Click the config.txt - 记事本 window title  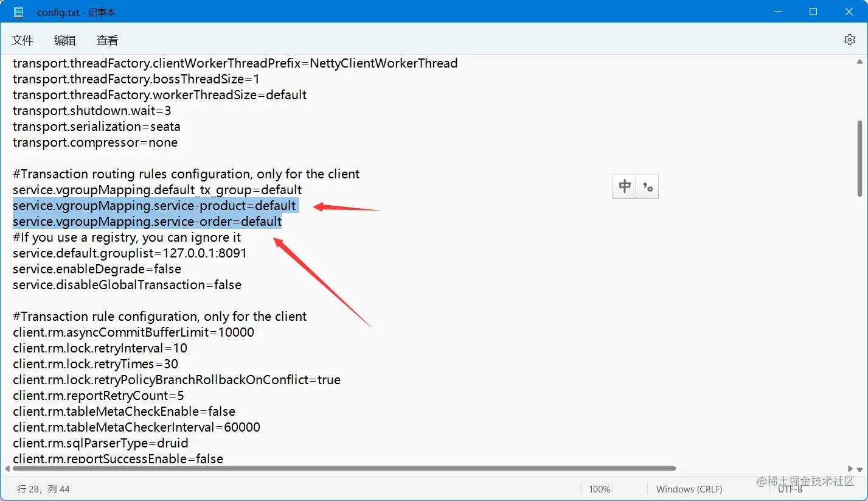coord(76,12)
